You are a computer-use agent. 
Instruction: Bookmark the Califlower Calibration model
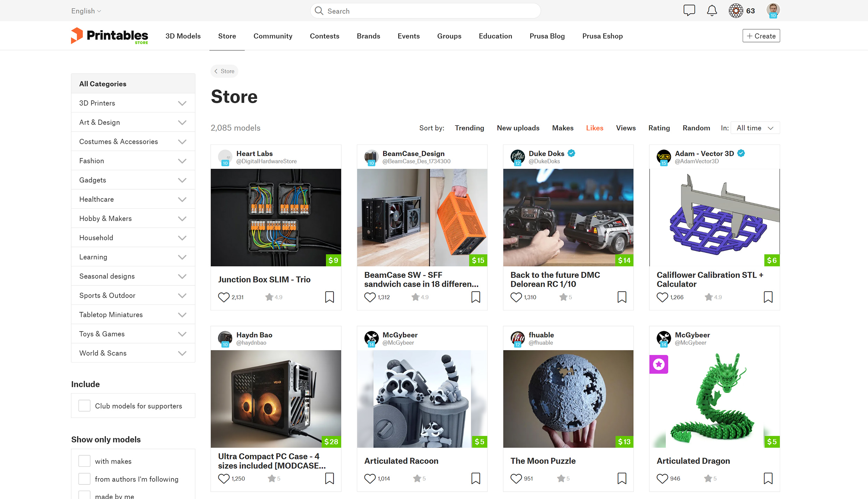pos(768,297)
